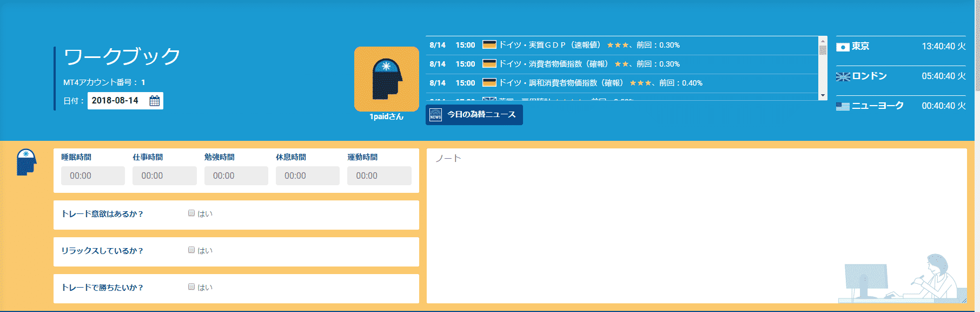Click the リラックスしているか？ question text

pos(102,251)
